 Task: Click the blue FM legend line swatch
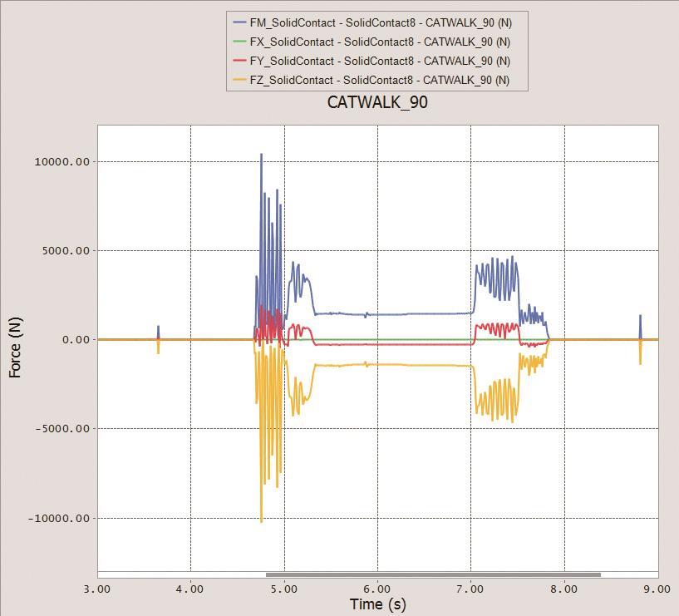(239, 22)
